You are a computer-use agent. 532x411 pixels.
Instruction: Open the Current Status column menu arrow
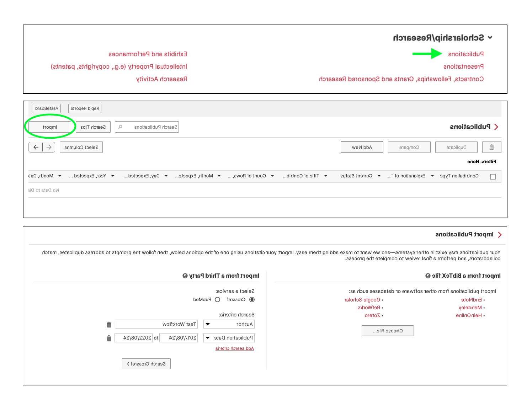click(x=325, y=176)
